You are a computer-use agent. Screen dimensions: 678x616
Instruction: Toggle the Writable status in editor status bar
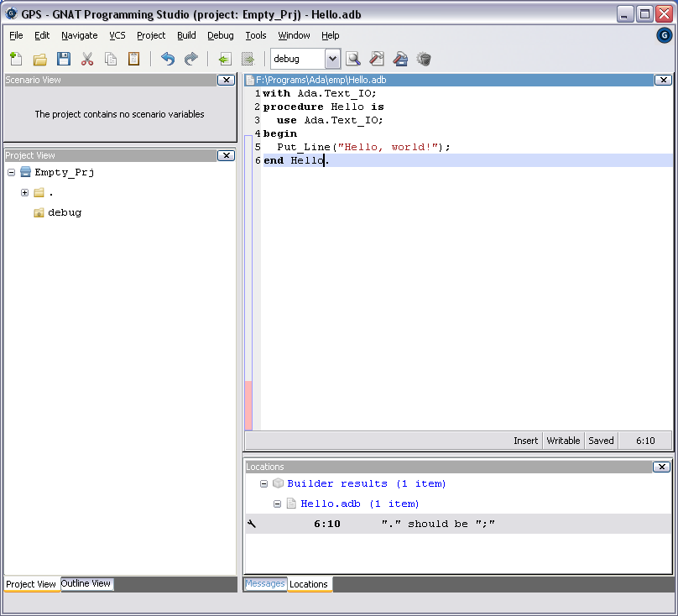pyautogui.click(x=563, y=440)
